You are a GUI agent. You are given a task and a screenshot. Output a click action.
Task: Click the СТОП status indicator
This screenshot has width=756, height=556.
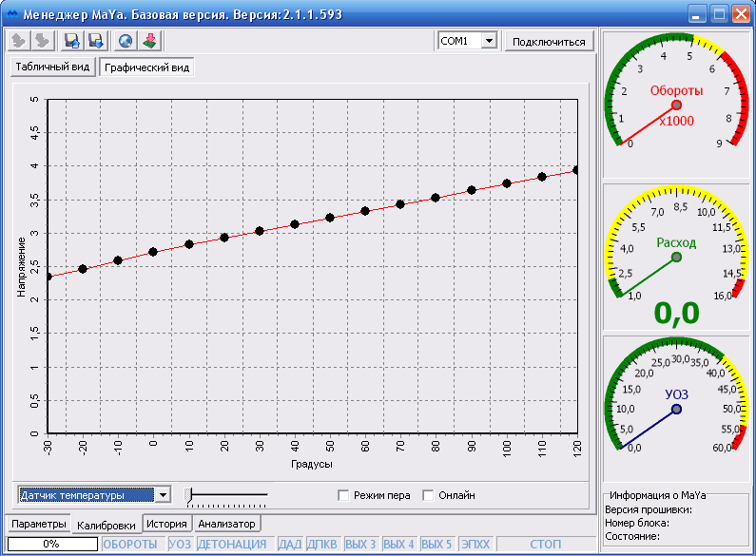click(x=546, y=544)
